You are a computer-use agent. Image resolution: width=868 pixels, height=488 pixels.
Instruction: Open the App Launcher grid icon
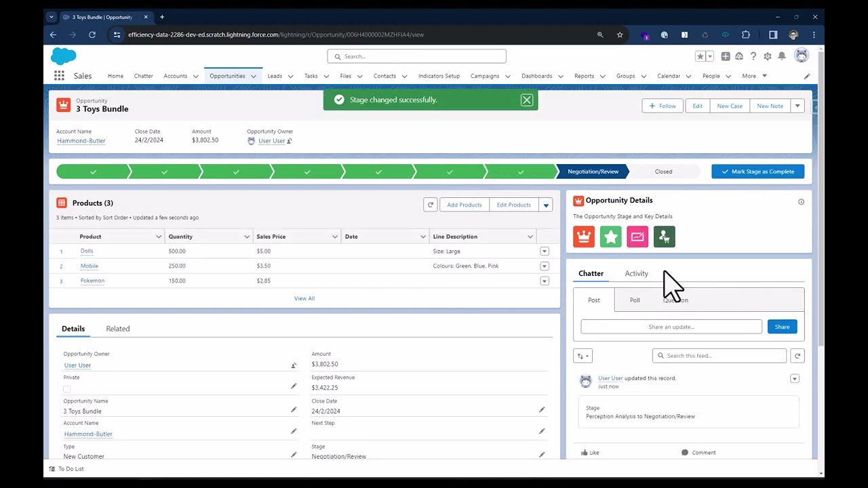pos(59,76)
